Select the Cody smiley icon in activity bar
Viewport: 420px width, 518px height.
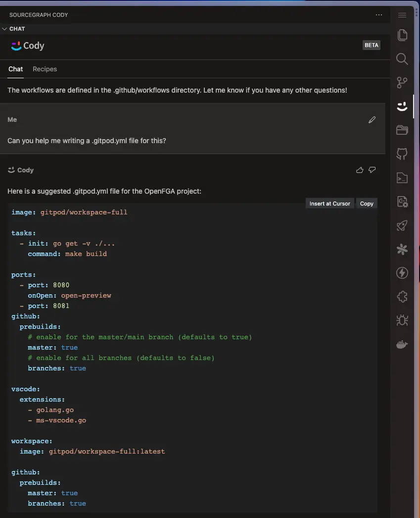(x=402, y=106)
